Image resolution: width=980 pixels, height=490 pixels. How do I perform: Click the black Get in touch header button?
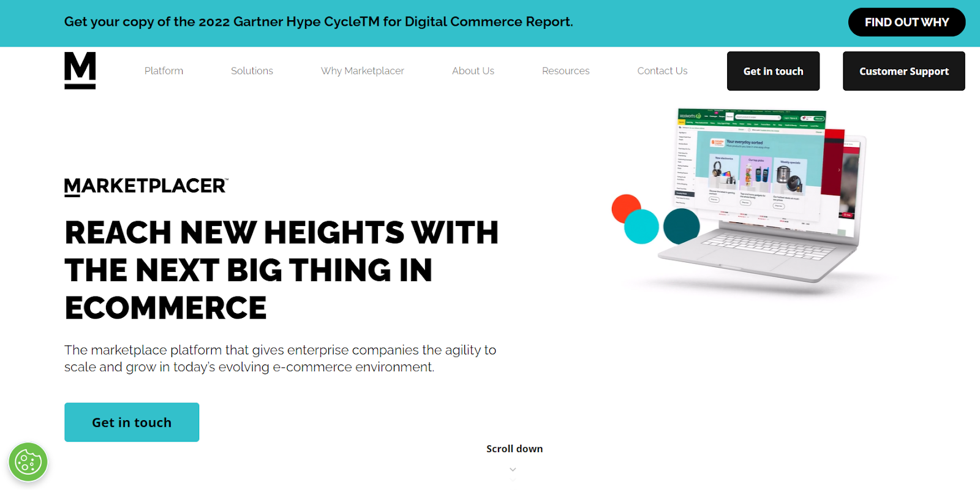pyautogui.click(x=773, y=71)
